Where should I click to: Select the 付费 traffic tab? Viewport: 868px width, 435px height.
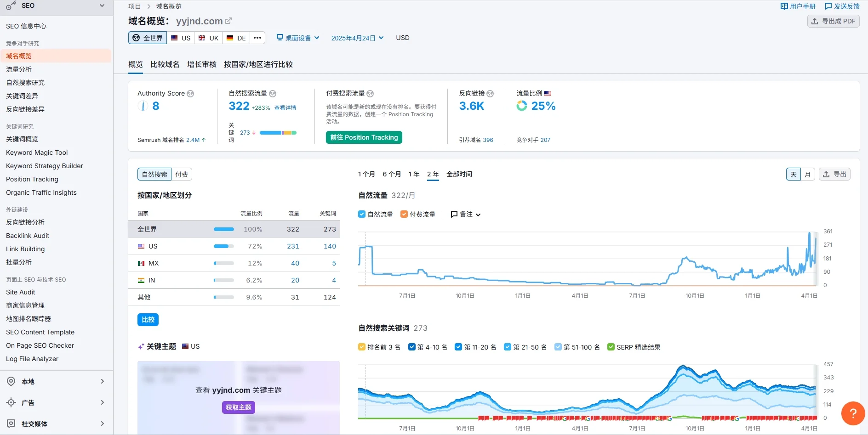182,174
